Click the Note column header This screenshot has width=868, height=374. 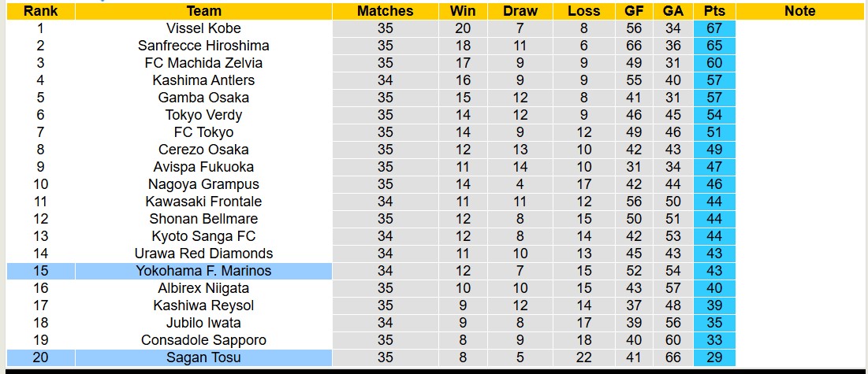coord(800,11)
